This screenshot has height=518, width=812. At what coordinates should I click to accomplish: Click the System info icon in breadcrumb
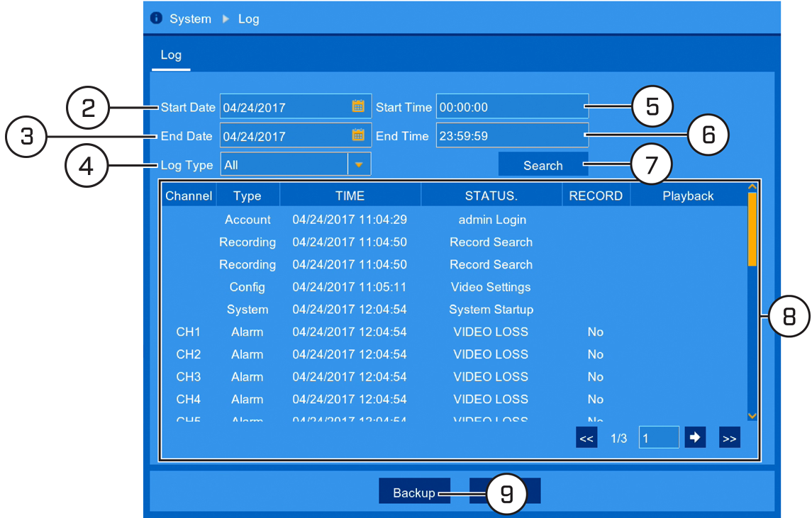click(156, 18)
